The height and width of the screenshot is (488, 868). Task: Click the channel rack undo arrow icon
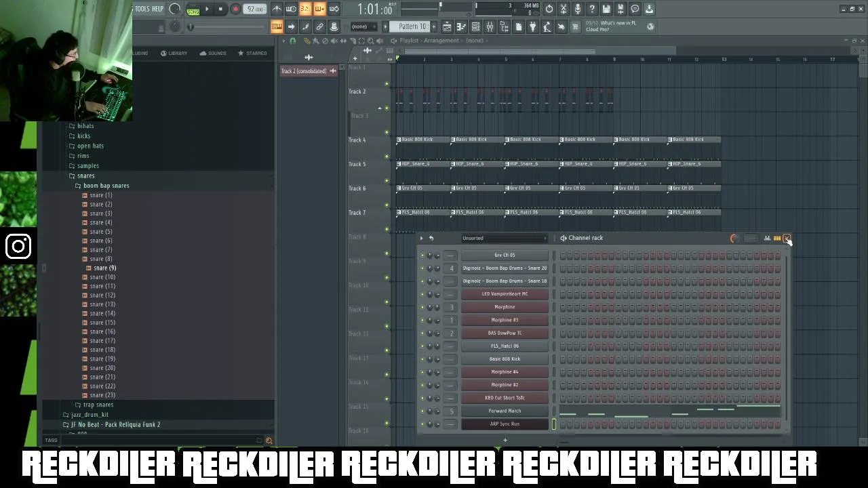click(431, 238)
